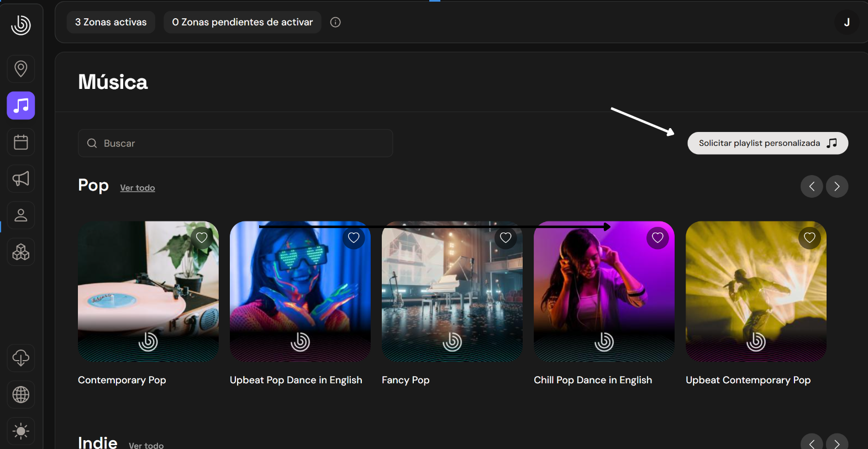Open the globe language icon

[21, 394]
